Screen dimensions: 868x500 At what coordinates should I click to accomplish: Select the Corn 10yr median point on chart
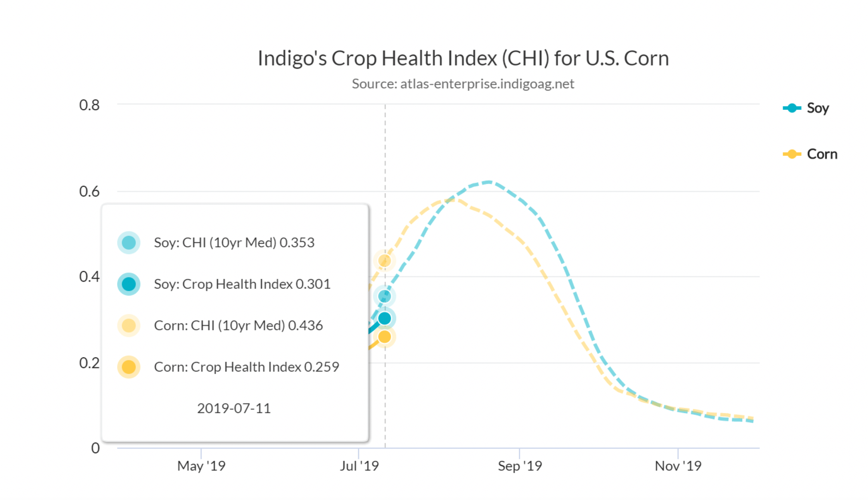click(x=385, y=261)
